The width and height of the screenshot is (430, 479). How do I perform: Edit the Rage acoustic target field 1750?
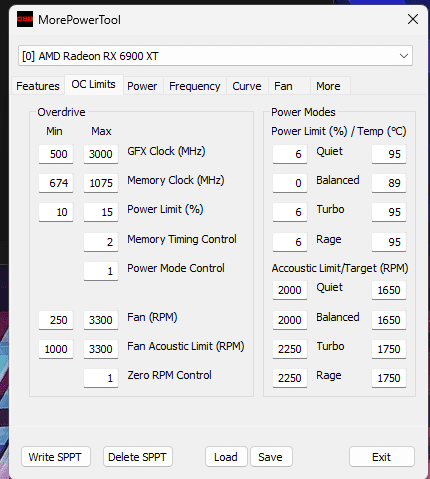[x=389, y=378]
